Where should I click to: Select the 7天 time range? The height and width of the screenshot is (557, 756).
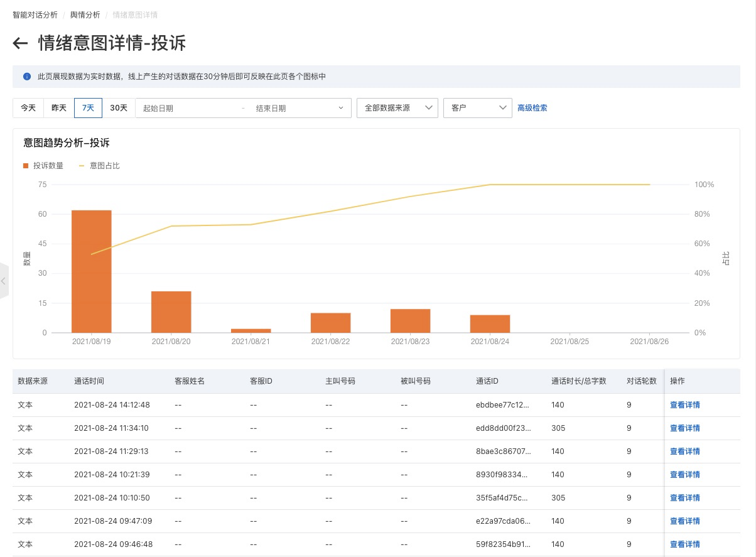point(88,108)
